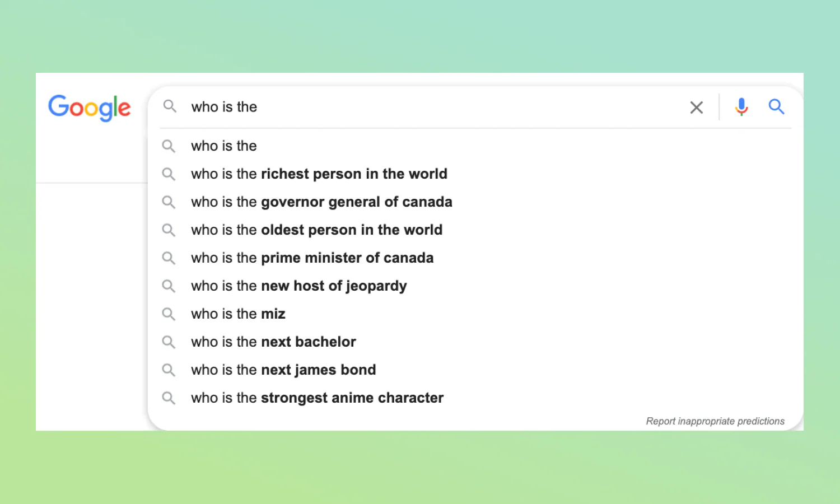Select suggestion 'who is the strongest anime character'
Viewport: 840px width, 504px height.
(x=317, y=398)
